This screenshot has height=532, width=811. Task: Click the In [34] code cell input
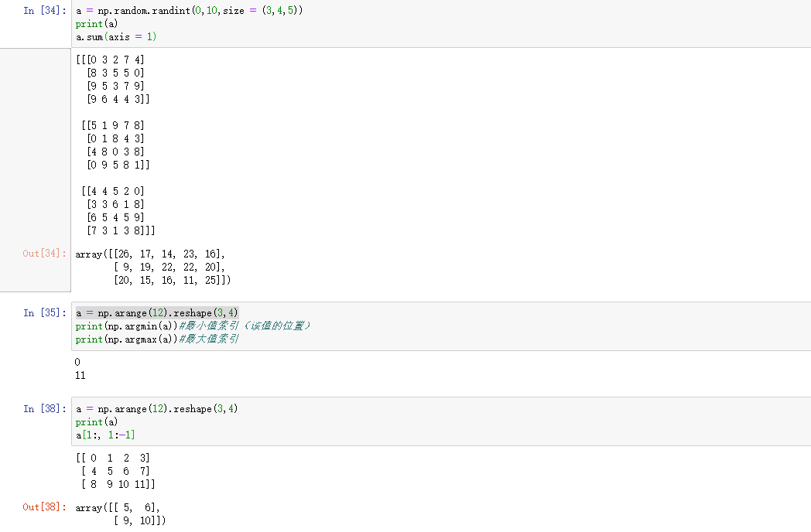tap(441, 24)
